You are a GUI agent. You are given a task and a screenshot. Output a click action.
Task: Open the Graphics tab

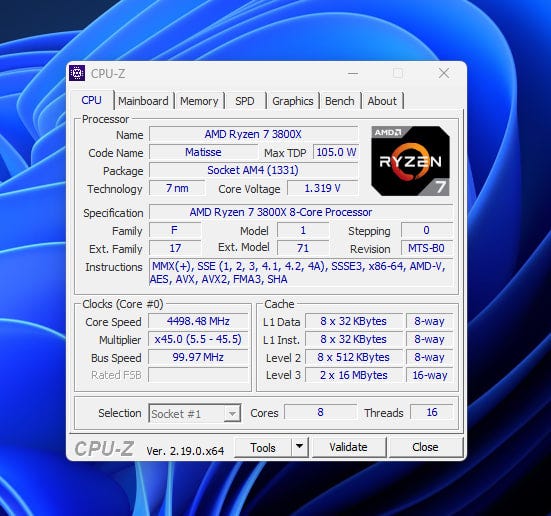point(292,101)
